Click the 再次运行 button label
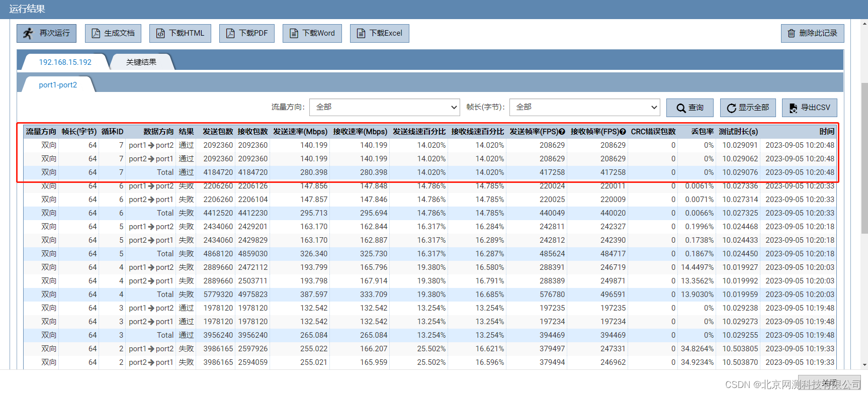868x394 pixels. [x=55, y=33]
